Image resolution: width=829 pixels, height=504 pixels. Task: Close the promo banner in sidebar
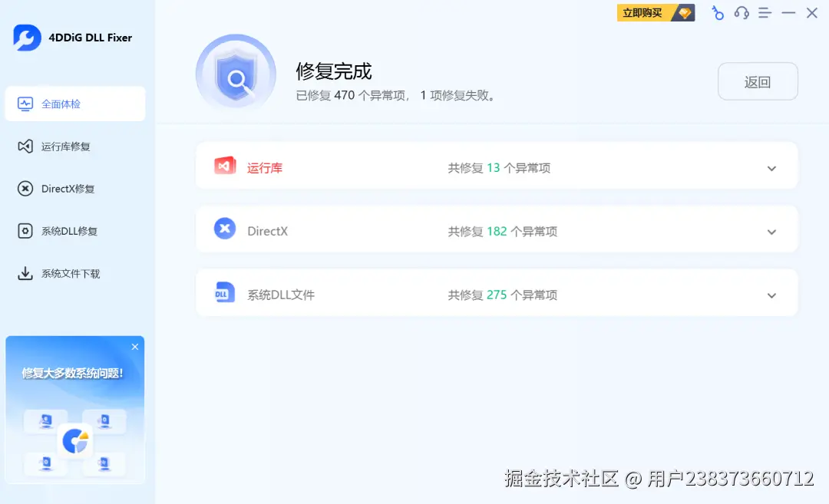click(135, 347)
